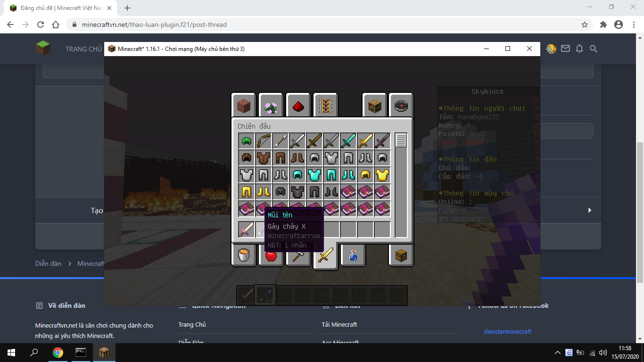Image resolution: width=644 pixels, height=362 pixels.
Task: Open the Brewing tab (potion icon)
Action: point(353,255)
